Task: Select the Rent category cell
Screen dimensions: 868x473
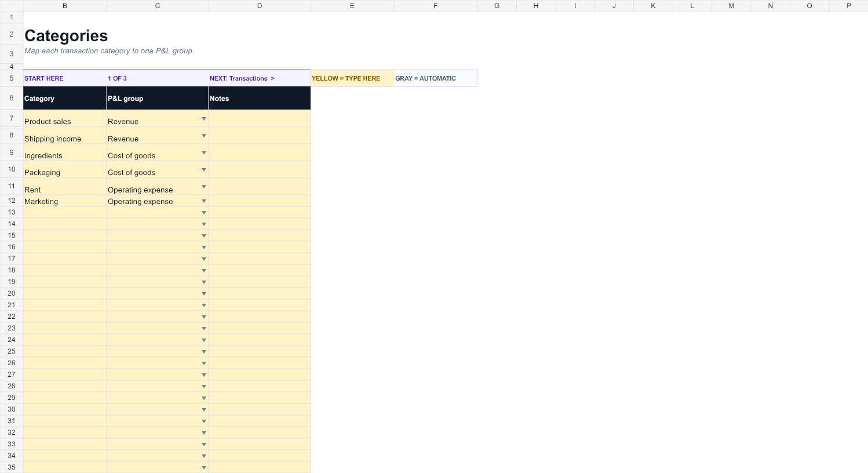Action: click(x=65, y=187)
